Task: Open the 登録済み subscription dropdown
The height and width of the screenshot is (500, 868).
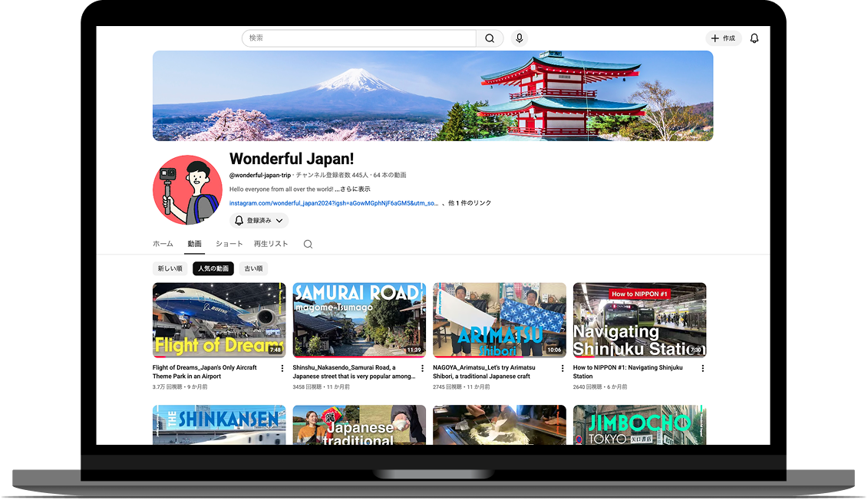Action: (259, 220)
